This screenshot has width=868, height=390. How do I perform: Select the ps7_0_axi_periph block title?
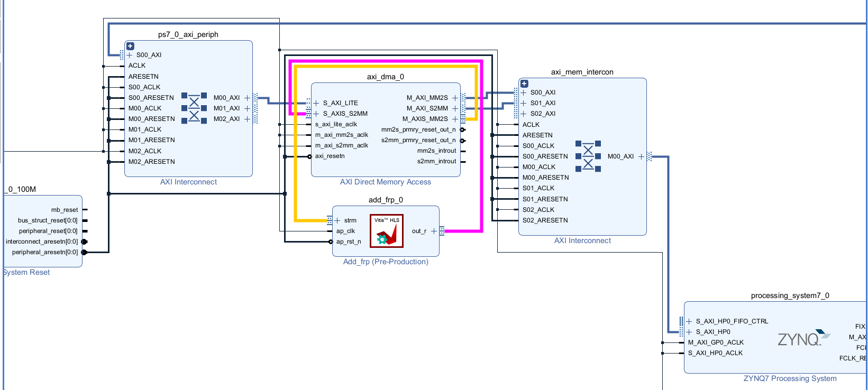(x=188, y=34)
